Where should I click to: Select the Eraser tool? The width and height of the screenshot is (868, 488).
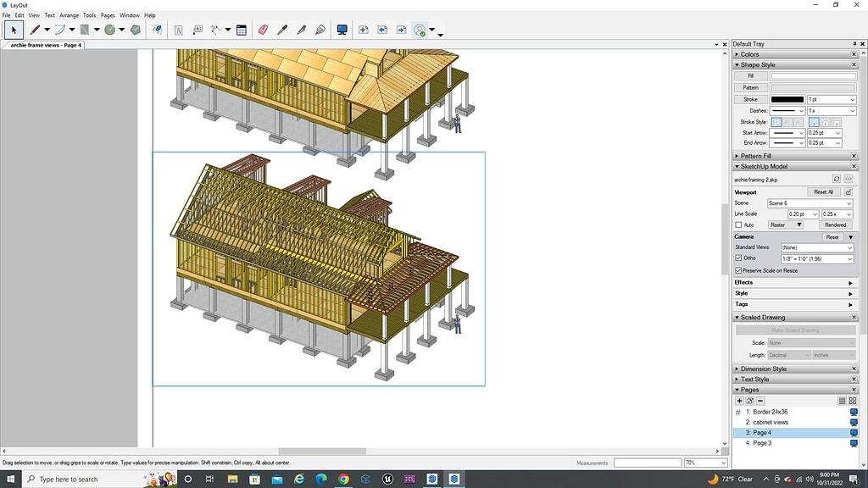262,30
